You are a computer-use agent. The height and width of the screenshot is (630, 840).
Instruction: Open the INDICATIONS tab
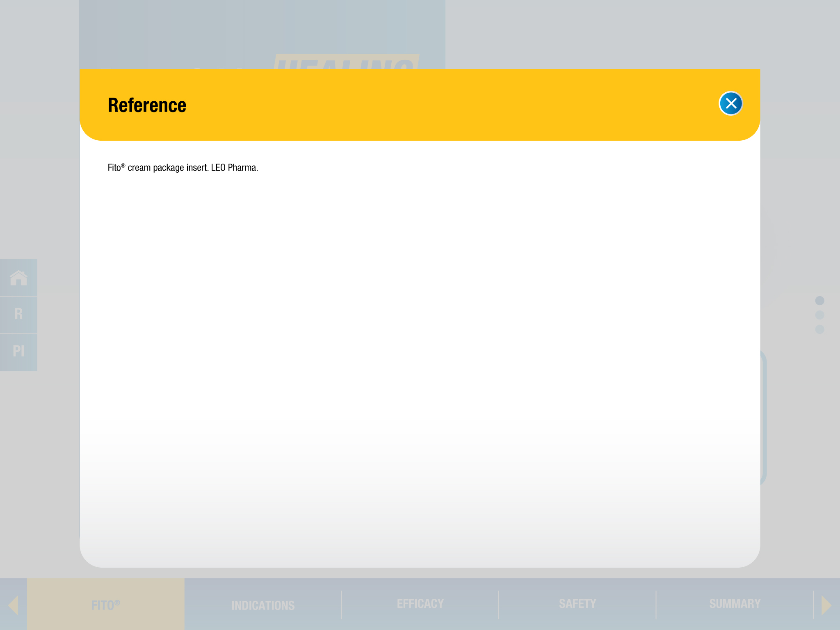click(x=263, y=605)
